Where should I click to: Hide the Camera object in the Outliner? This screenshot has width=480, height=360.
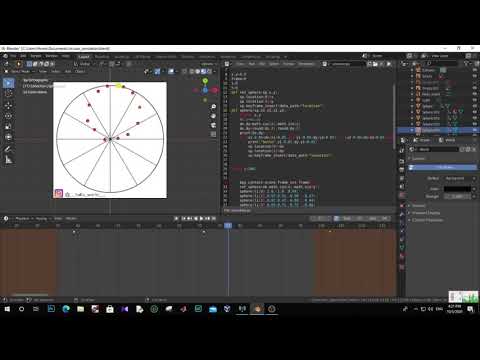[475, 70]
